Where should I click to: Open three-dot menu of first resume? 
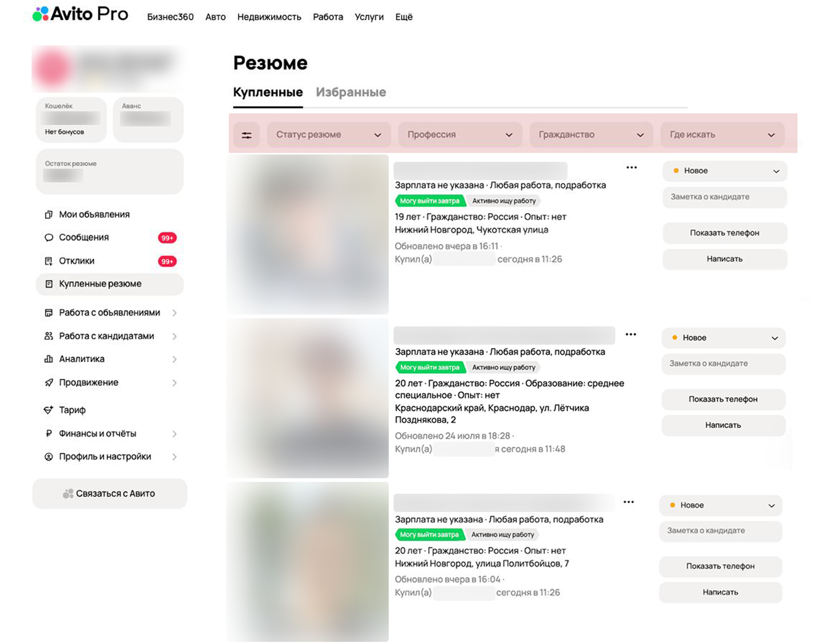coord(631,167)
